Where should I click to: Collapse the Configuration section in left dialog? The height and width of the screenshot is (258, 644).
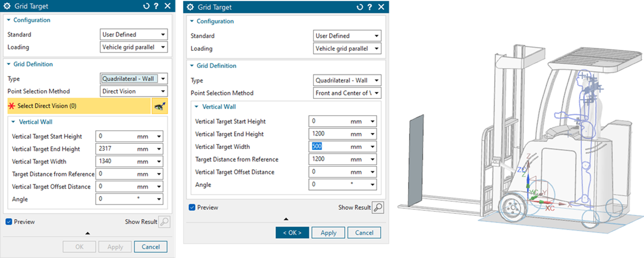[9, 20]
